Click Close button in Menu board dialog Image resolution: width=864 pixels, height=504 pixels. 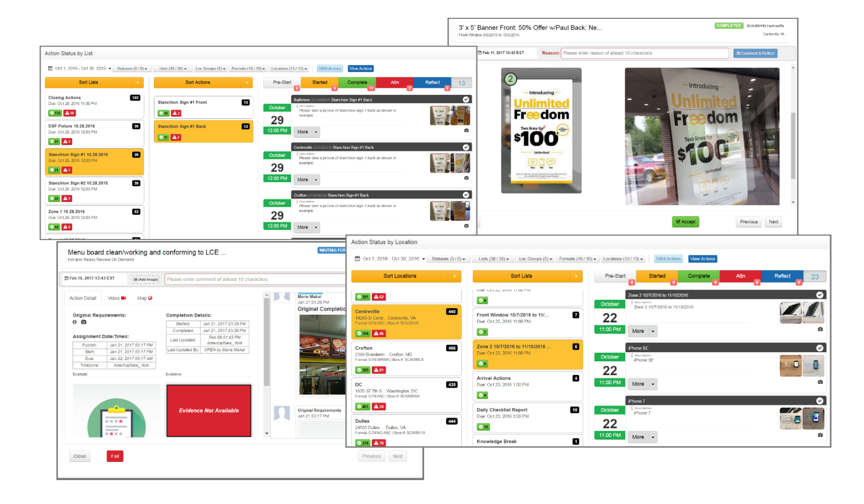click(80, 456)
